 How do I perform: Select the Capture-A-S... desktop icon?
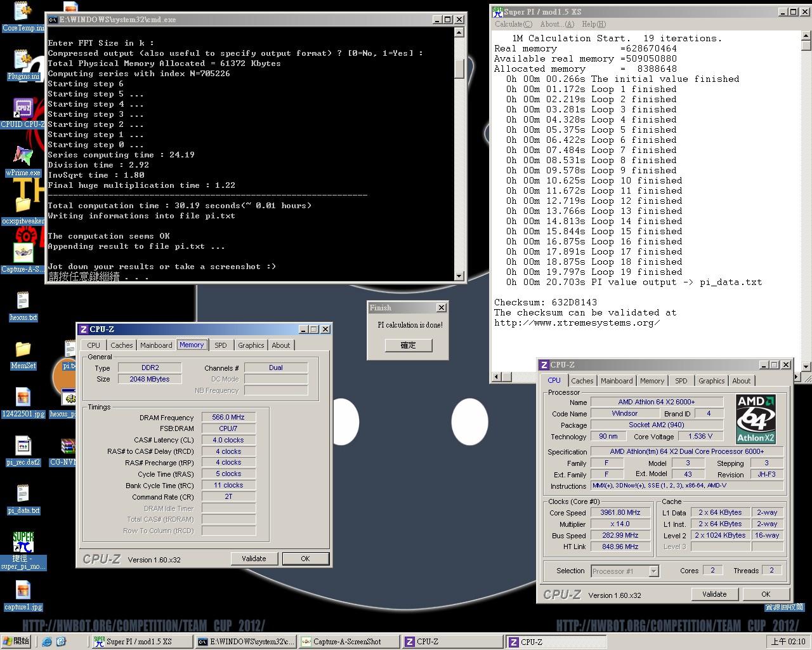[23, 258]
